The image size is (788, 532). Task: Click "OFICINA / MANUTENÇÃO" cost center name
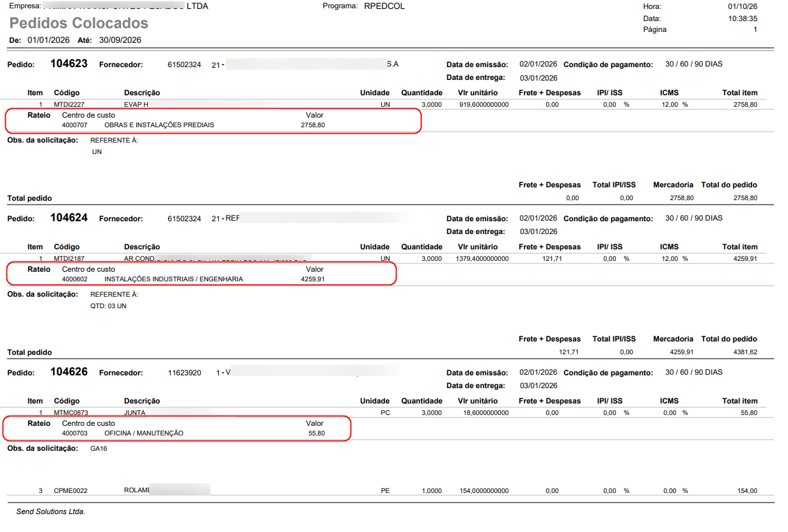tap(144, 433)
